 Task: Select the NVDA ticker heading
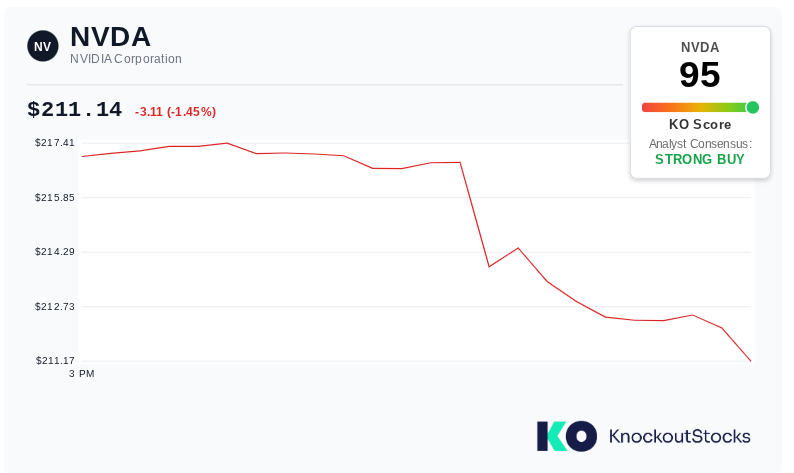pyautogui.click(x=110, y=36)
